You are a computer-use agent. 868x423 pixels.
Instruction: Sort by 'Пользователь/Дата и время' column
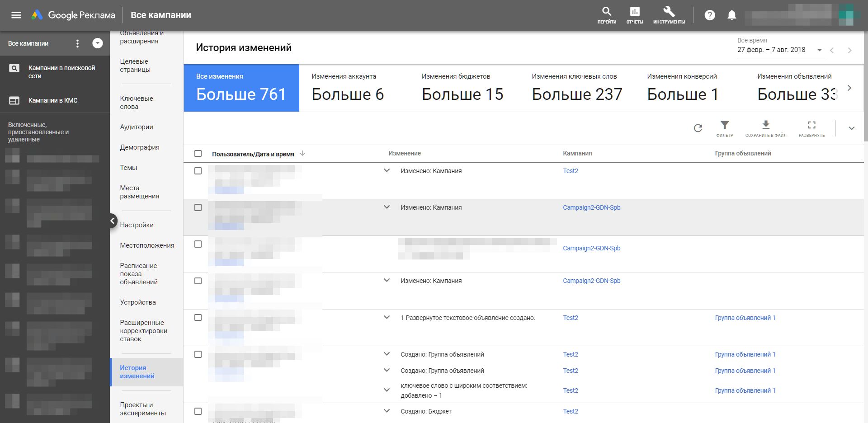click(x=253, y=154)
